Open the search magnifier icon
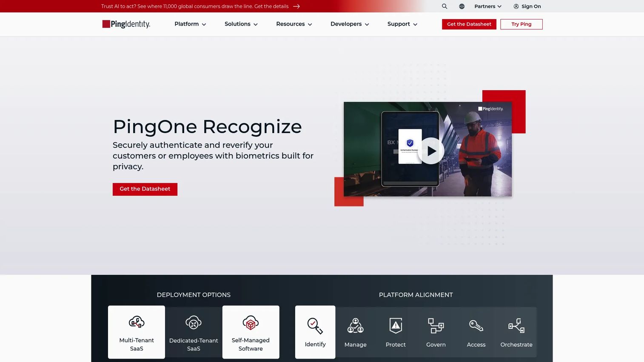 point(445,6)
